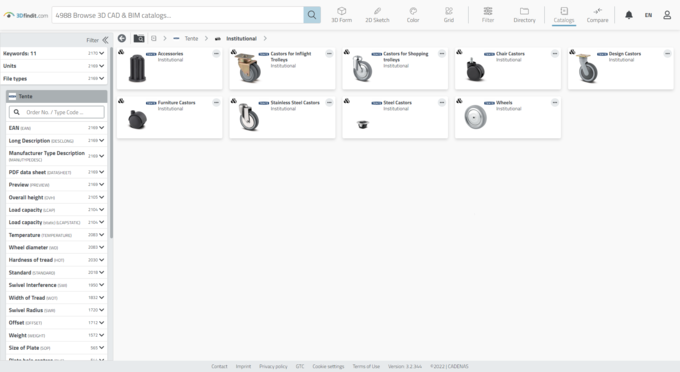Open the Imprint footer link
680x372 pixels.
[243, 366]
